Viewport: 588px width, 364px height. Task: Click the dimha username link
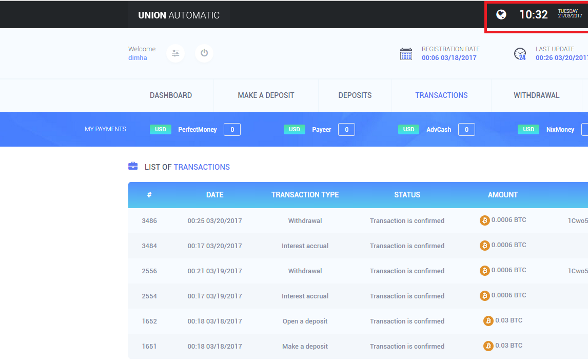(138, 58)
